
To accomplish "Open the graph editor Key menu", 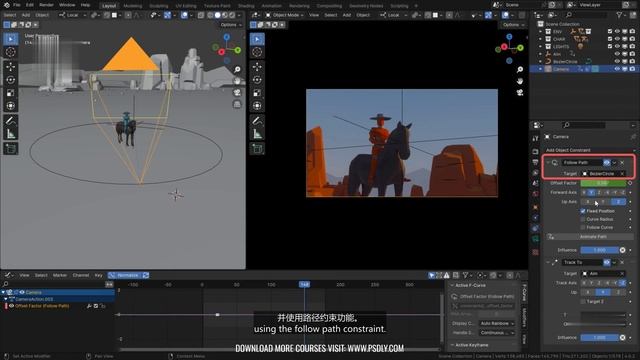I will click(x=98, y=275).
